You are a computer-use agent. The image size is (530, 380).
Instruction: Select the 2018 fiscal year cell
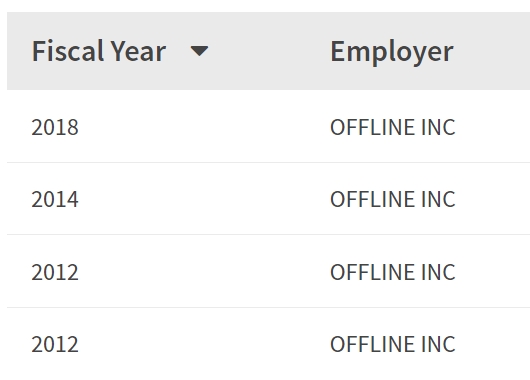[55, 127]
